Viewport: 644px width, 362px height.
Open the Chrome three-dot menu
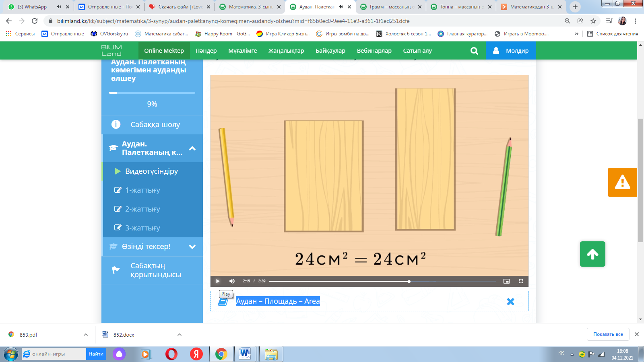[636, 21]
